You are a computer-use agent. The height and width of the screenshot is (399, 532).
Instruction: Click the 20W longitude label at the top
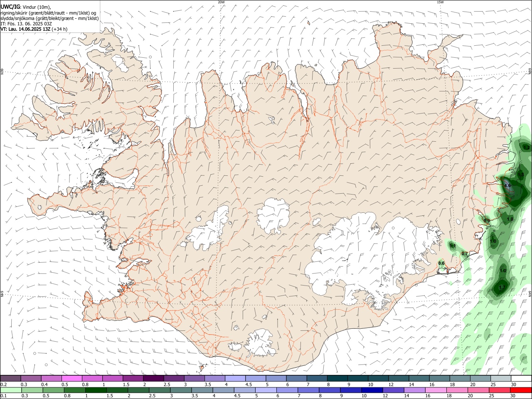pos(221,2)
